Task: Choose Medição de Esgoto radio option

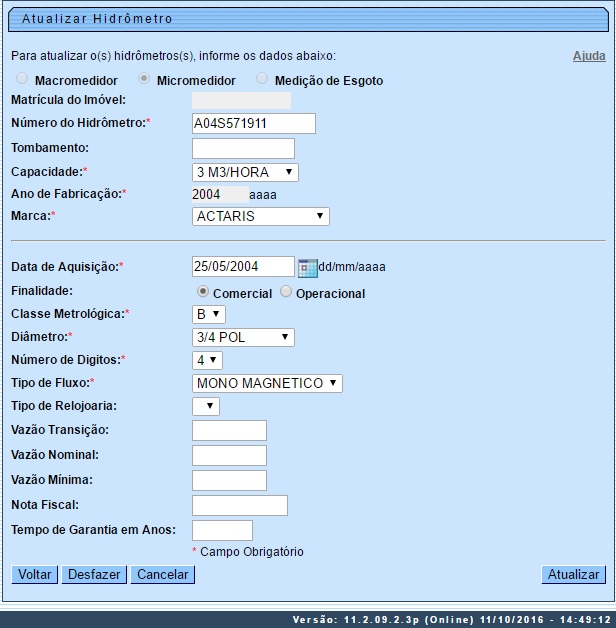Action: (x=263, y=79)
